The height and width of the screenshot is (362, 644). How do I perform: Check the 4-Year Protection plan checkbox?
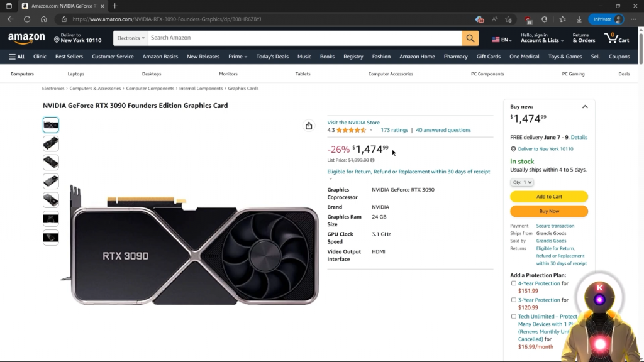tap(514, 283)
